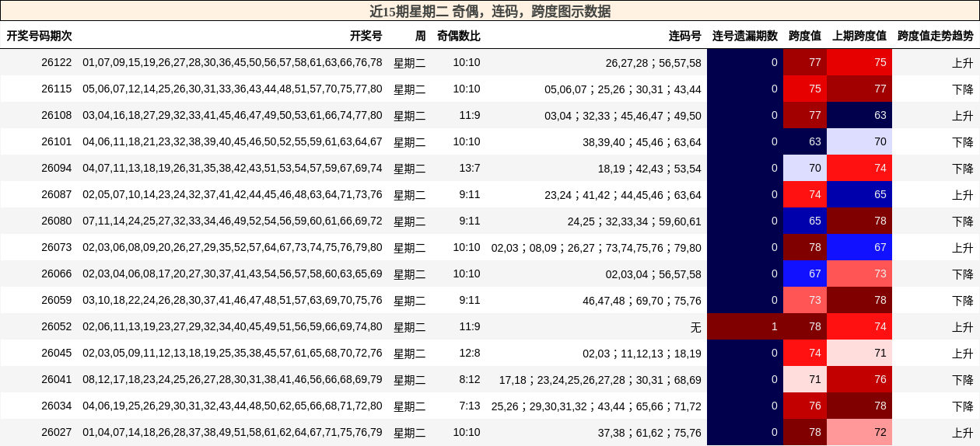Click odd-even ratio 12:8 in row 26045

470,353
